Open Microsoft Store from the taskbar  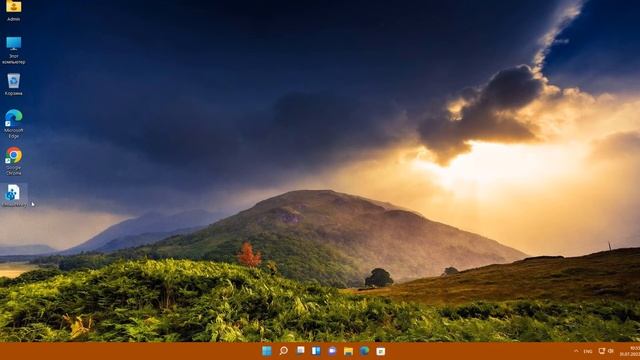(380, 351)
